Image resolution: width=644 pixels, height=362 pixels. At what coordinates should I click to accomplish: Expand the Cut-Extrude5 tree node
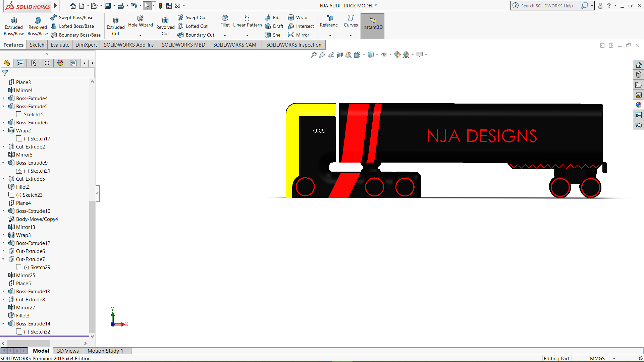click(x=3, y=179)
